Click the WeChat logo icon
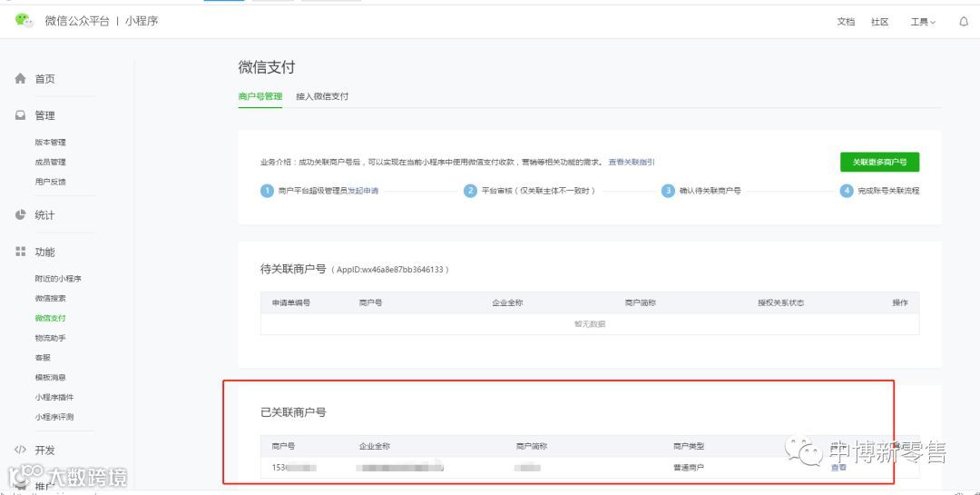Viewport: 980px width, 495px height. click(x=24, y=20)
